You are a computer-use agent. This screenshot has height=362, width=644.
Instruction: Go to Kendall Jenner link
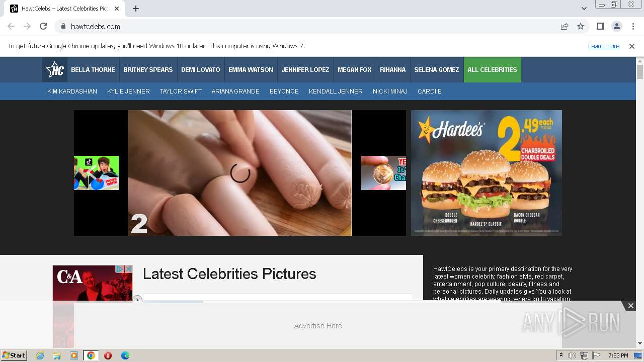click(x=336, y=92)
